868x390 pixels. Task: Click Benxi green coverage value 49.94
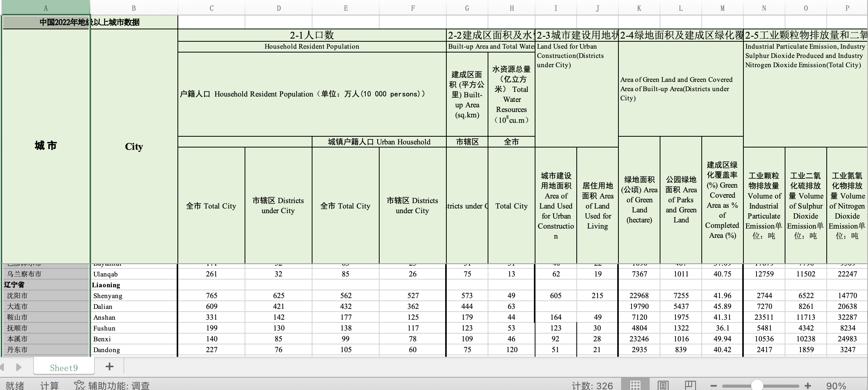pos(723,339)
